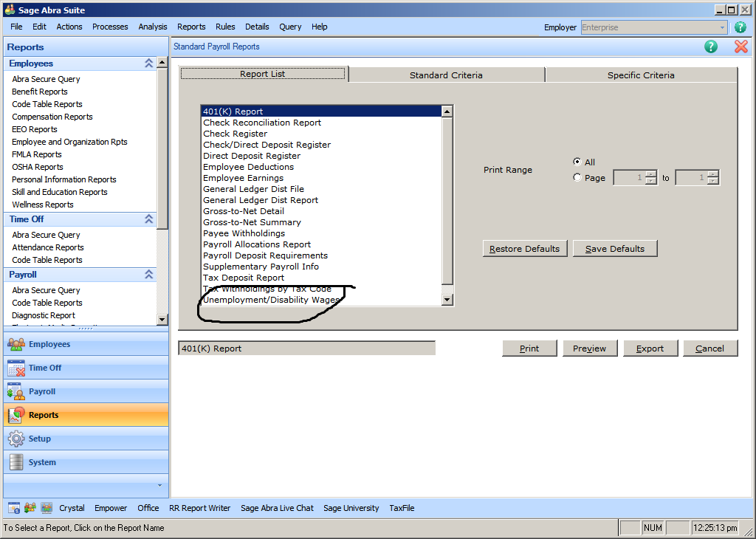
Task: Open Time Off navigation icon in sidebar
Action: pos(16,368)
